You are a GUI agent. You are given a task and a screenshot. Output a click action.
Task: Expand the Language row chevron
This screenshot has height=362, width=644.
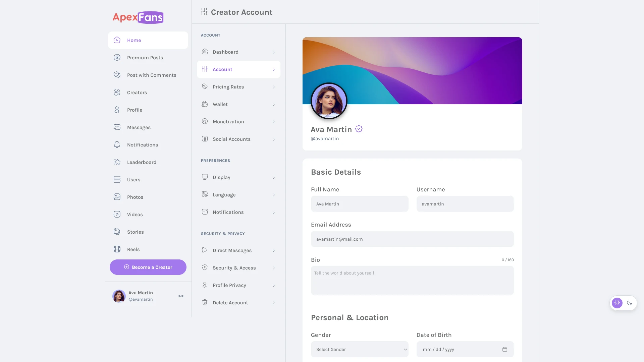274,195
